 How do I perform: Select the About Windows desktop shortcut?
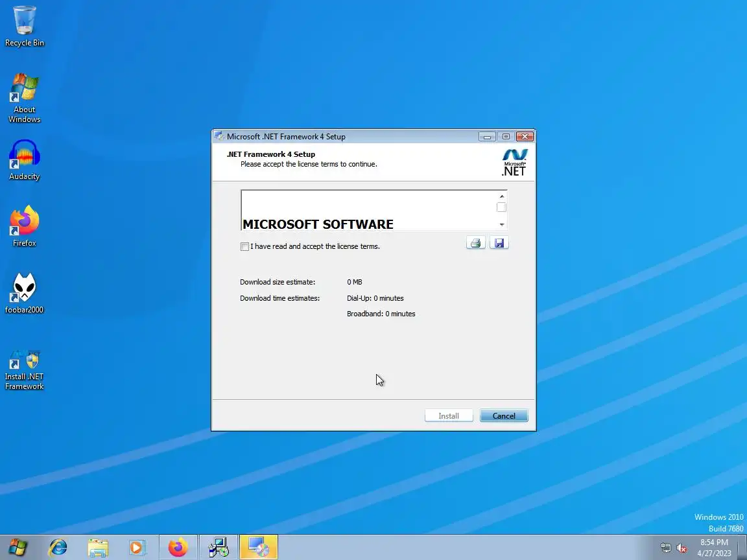pos(24,98)
